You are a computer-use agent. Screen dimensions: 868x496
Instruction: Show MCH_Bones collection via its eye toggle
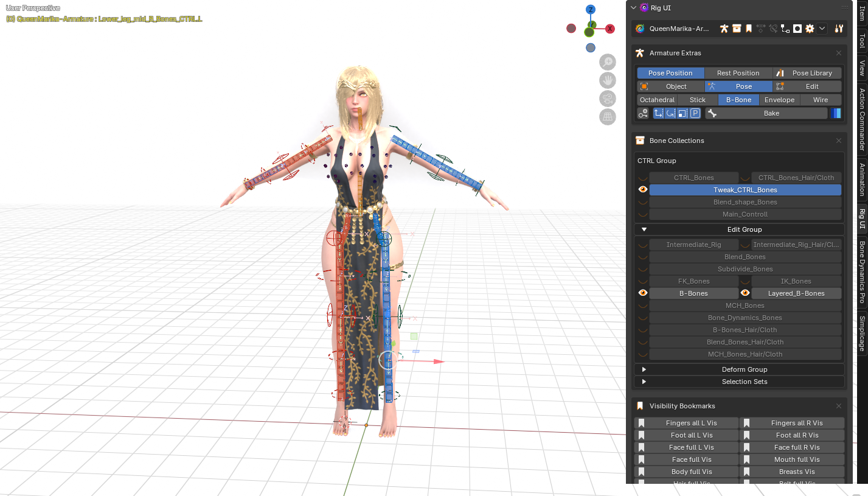point(642,306)
